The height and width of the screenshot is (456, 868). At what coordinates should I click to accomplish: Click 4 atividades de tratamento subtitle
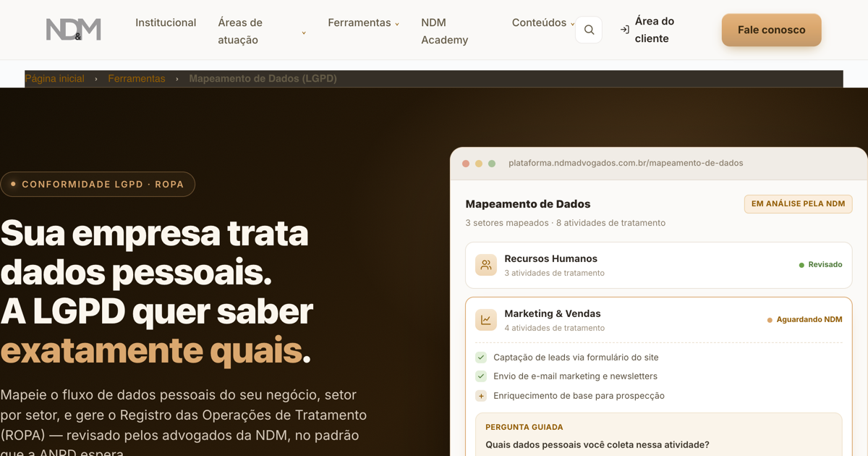tap(554, 328)
